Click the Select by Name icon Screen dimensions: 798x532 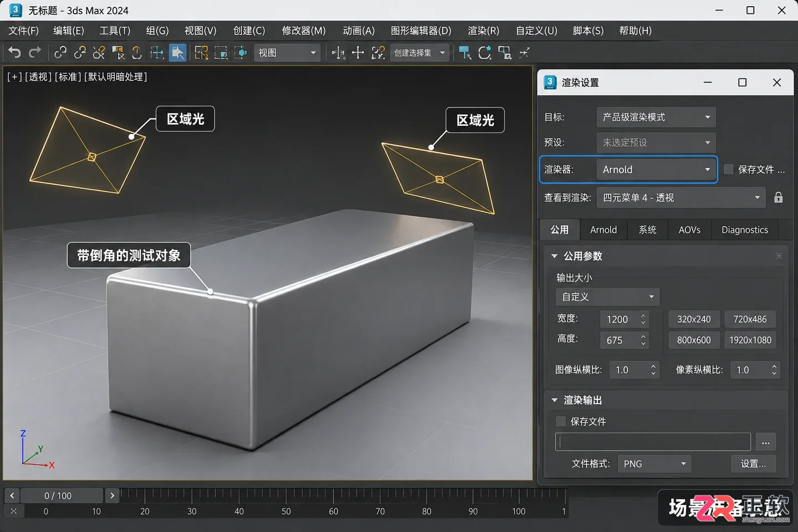click(157, 53)
